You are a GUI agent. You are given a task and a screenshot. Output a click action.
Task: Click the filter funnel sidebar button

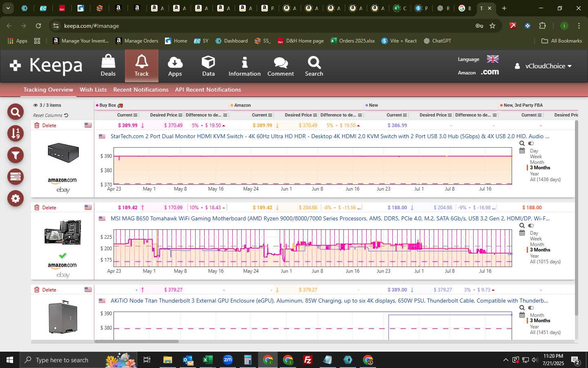click(16, 155)
